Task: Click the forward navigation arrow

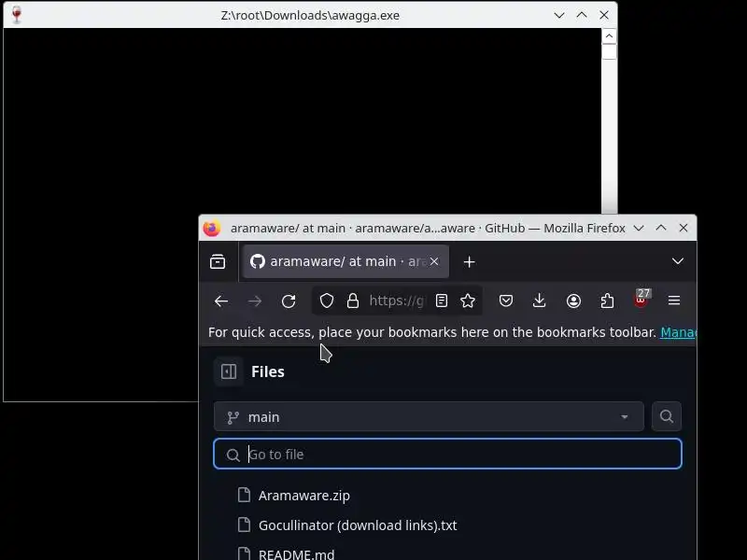Action: (255, 301)
